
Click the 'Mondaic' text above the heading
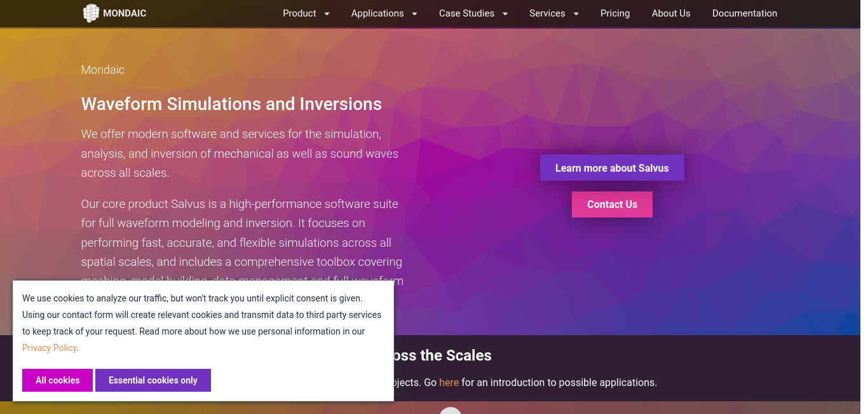(x=103, y=70)
